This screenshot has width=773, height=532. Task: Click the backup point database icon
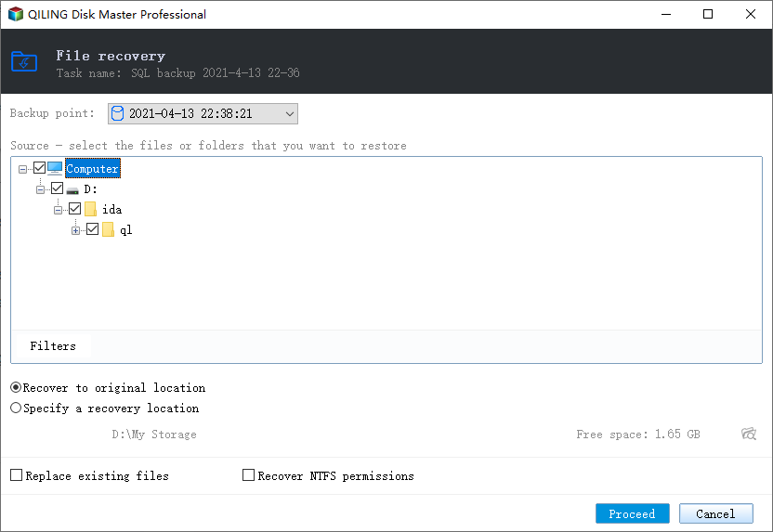[x=117, y=113]
